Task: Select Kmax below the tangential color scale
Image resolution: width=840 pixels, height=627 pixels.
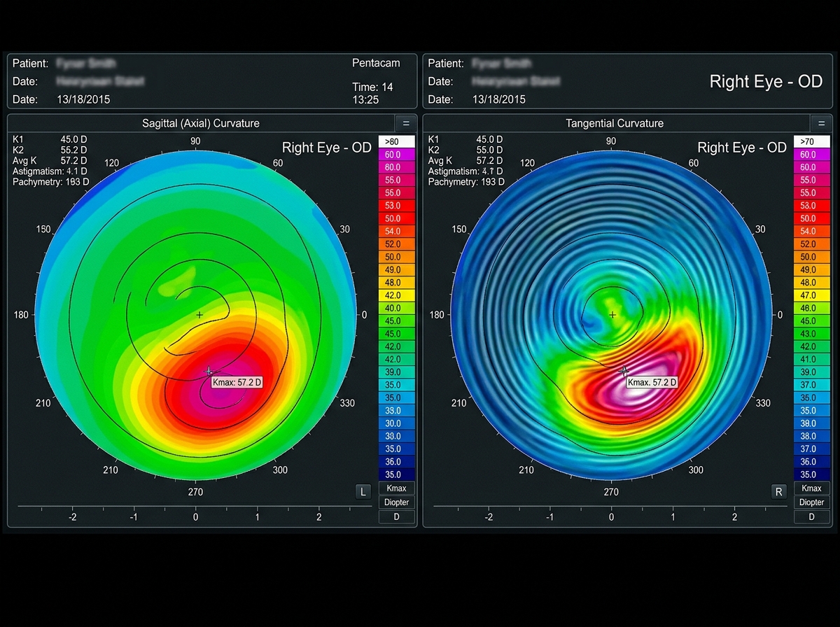Action: pyautogui.click(x=812, y=488)
